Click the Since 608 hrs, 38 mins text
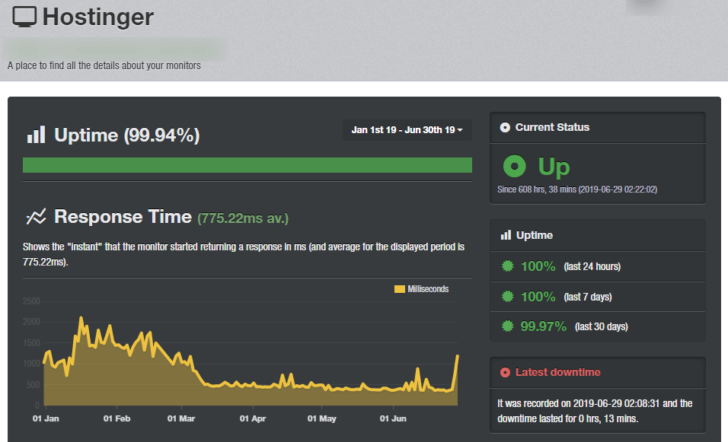 [577, 189]
